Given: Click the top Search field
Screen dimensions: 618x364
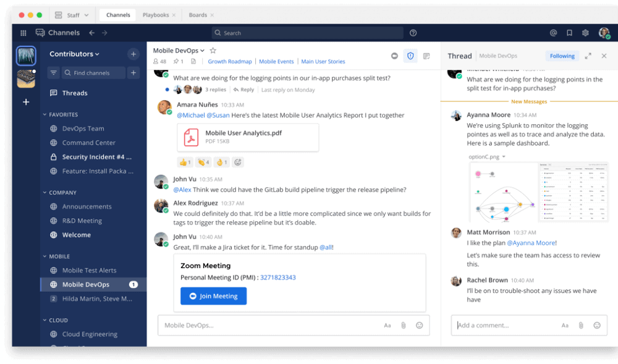Looking at the screenshot, I should pos(307,33).
